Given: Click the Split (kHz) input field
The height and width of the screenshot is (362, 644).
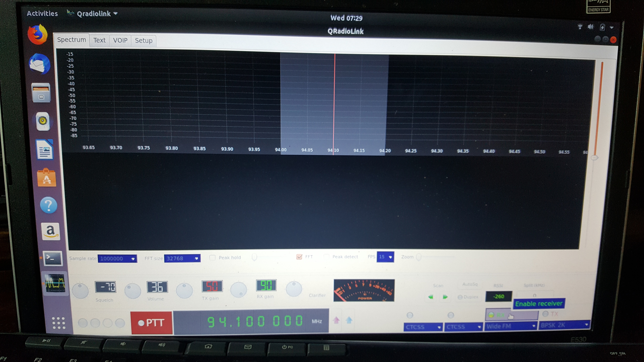Looking at the screenshot, I should click(535, 295).
